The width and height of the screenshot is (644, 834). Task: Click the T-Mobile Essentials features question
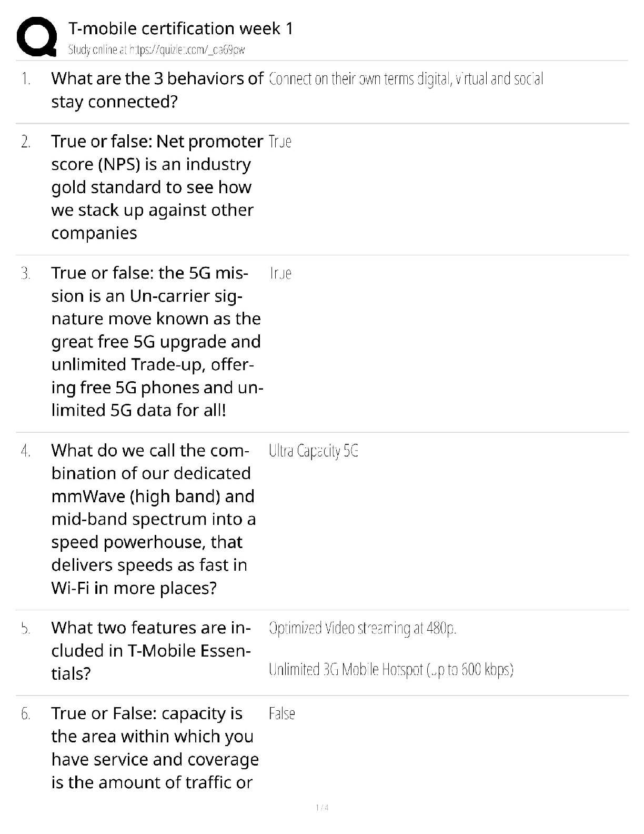click(150, 650)
